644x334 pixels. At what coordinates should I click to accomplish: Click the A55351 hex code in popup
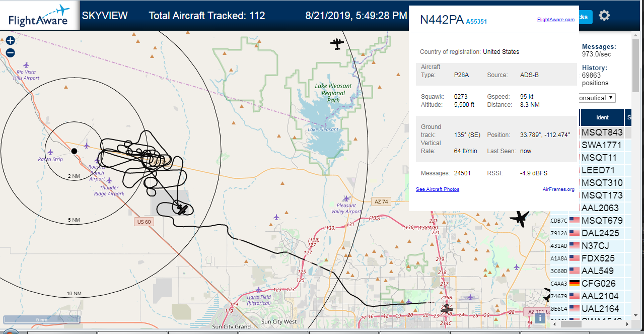(x=476, y=22)
